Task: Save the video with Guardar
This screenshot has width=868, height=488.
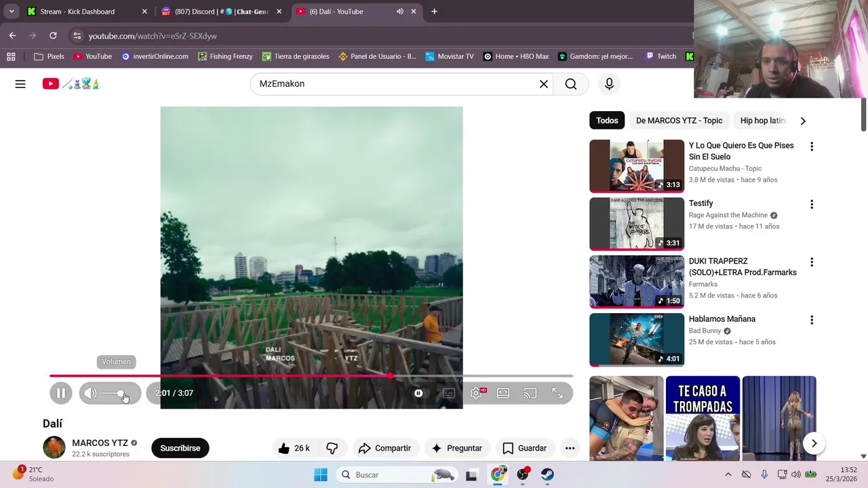Action: [524, 448]
